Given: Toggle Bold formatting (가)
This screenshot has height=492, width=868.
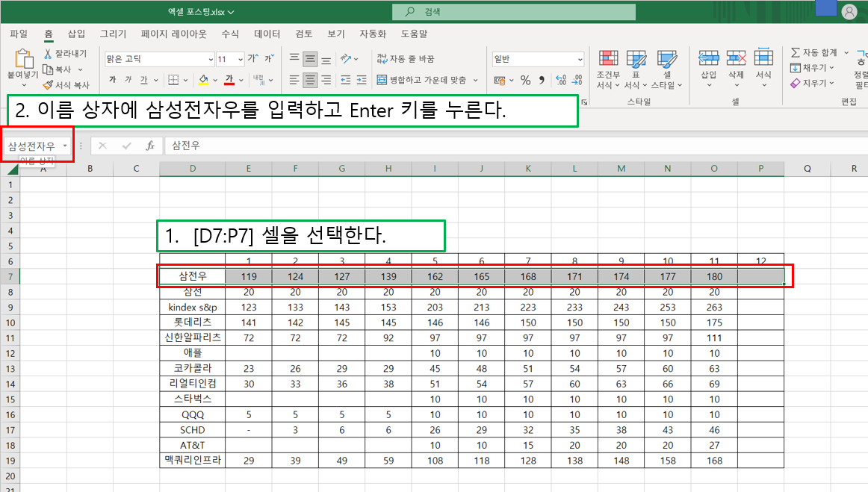Looking at the screenshot, I should coord(112,80).
